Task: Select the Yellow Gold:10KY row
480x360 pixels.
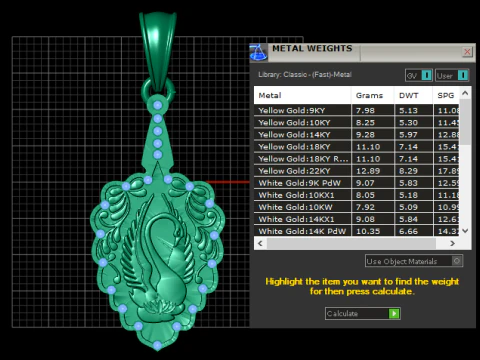Action: click(x=357, y=122)
